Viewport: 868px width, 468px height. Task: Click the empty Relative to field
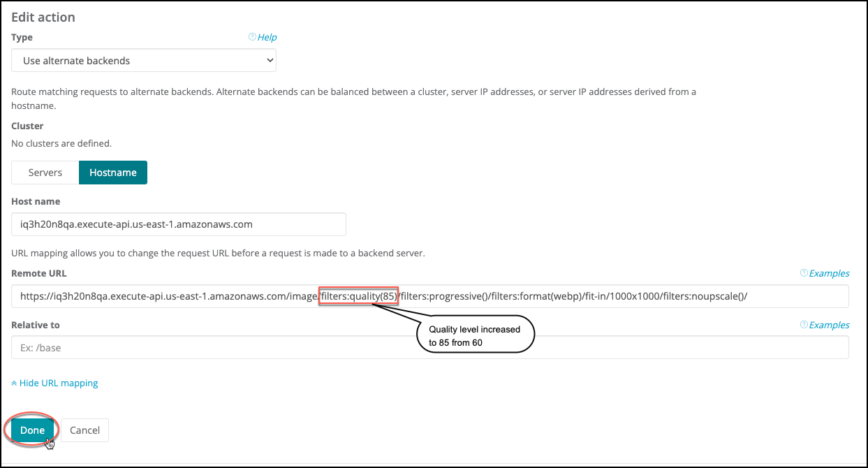[429, 348]
